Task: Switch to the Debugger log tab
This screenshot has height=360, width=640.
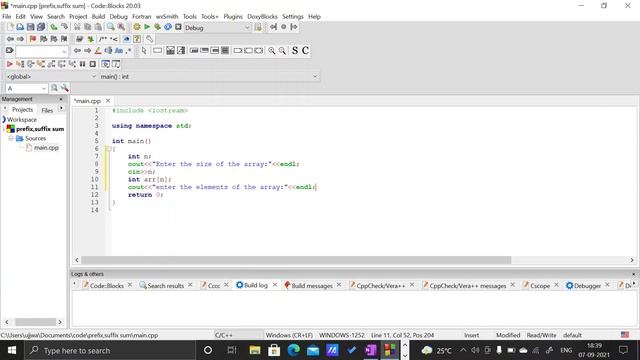Action: point(587,285)
